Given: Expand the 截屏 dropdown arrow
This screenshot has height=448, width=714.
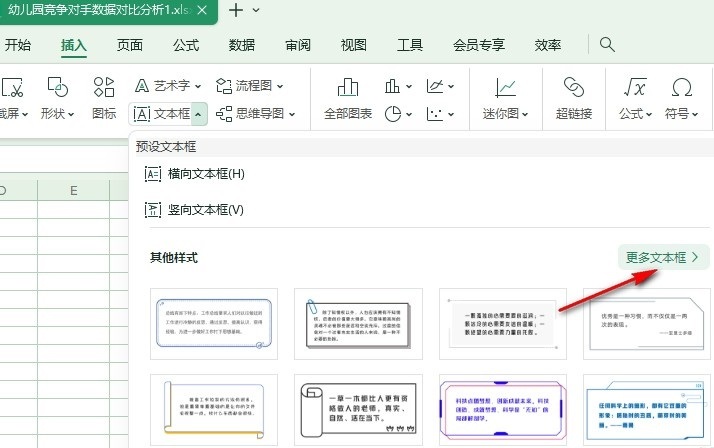Looking at the screenshot, I should [x=25, y=114].
